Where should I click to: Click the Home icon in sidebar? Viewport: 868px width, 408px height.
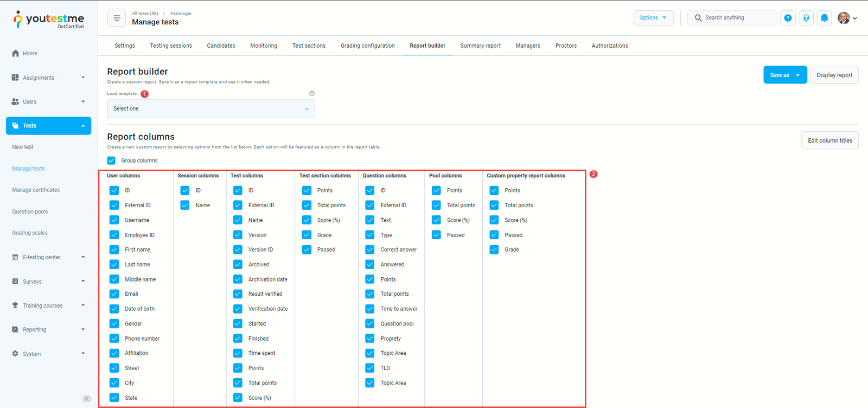[x=15, y=53]
